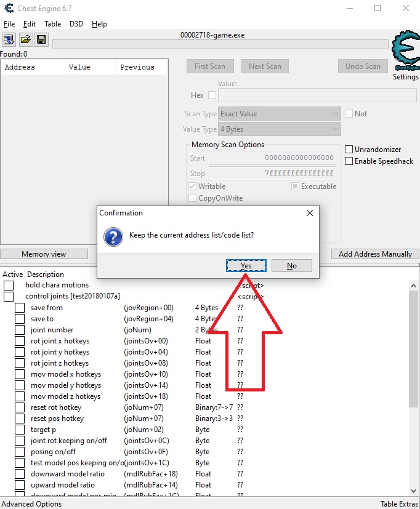Image resolution: width=420 pixels, height=509 pixels.
Task: Click the question mark icon in Confirmation dialog
Action: tap(113, 237)
